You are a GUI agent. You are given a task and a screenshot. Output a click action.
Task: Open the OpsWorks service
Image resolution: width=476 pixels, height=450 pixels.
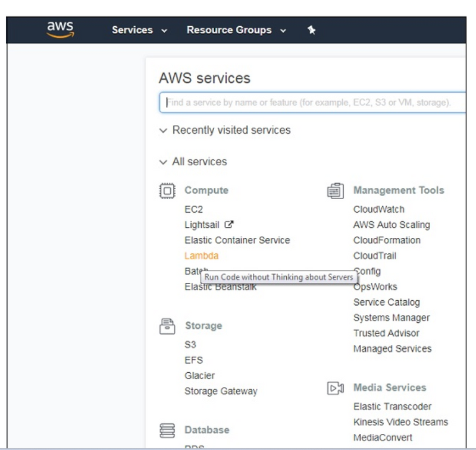[x=375, y=287]
